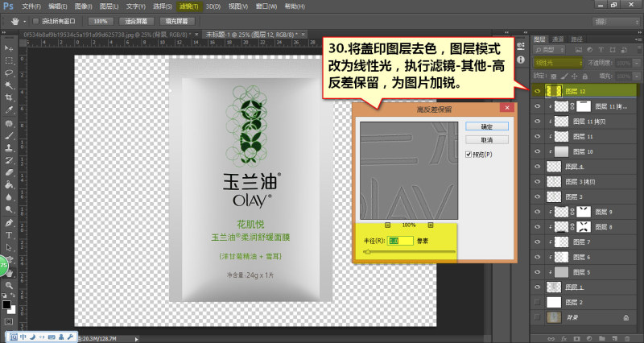
Task: Open the layer filter 类型 dropdown
Action: 550,50
